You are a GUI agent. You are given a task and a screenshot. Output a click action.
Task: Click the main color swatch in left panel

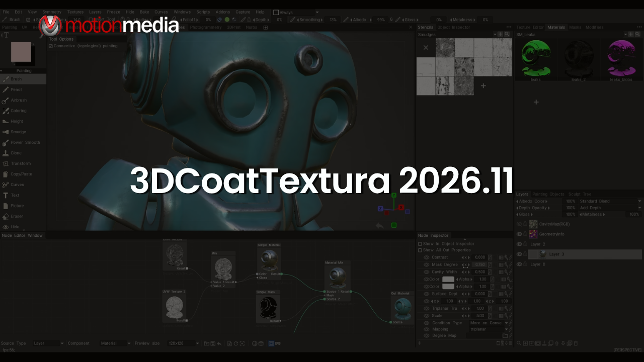click(x=21, y=52)
